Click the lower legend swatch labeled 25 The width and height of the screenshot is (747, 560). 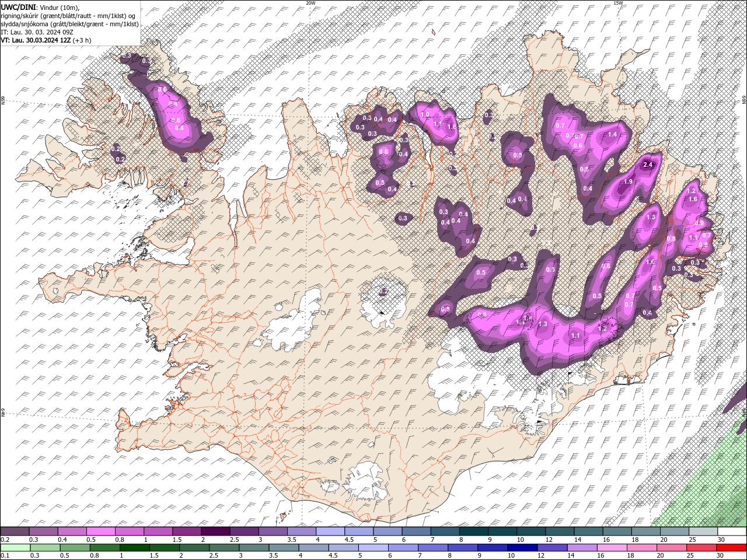click(x=701, y=548)
